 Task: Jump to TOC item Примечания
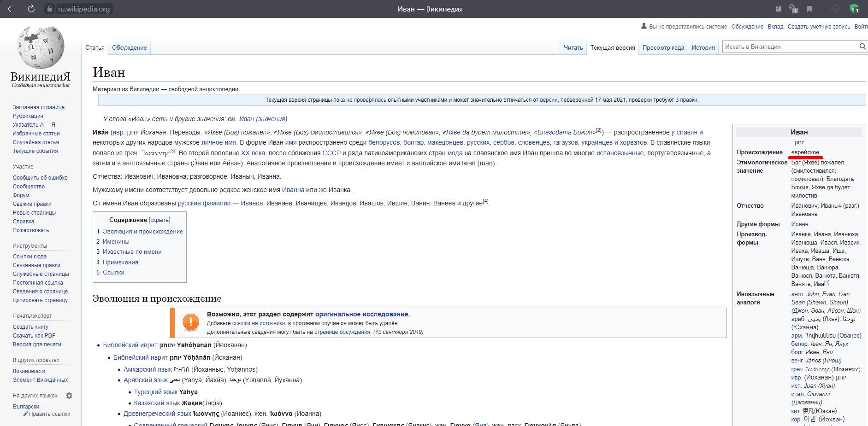(120, 263)
